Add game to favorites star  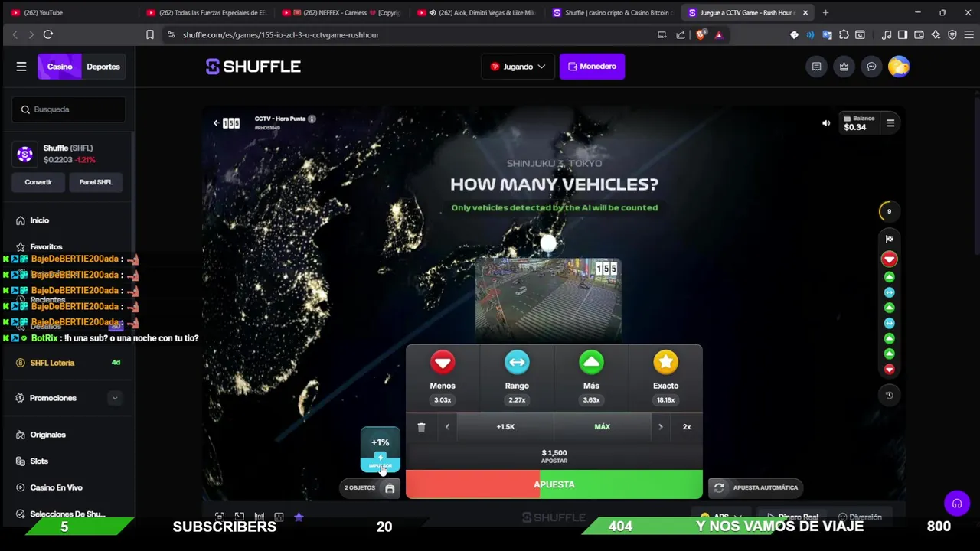[299, 517]
